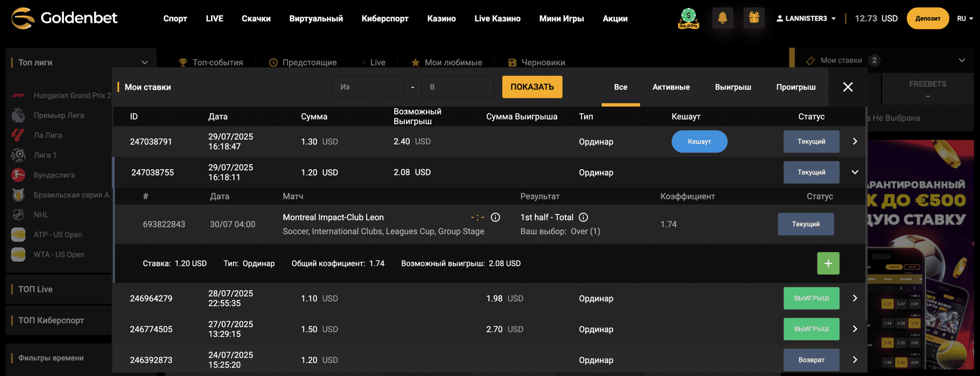Click the В end date field
The width and height of the screenshot is (980, 376).
(458, 87)
